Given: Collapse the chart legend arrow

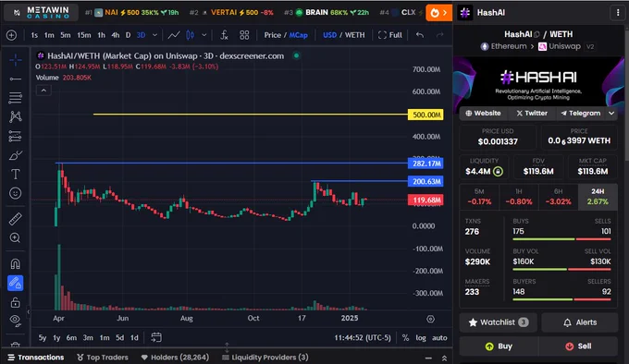Looking at the screenshot, I should tap(43, 91).
